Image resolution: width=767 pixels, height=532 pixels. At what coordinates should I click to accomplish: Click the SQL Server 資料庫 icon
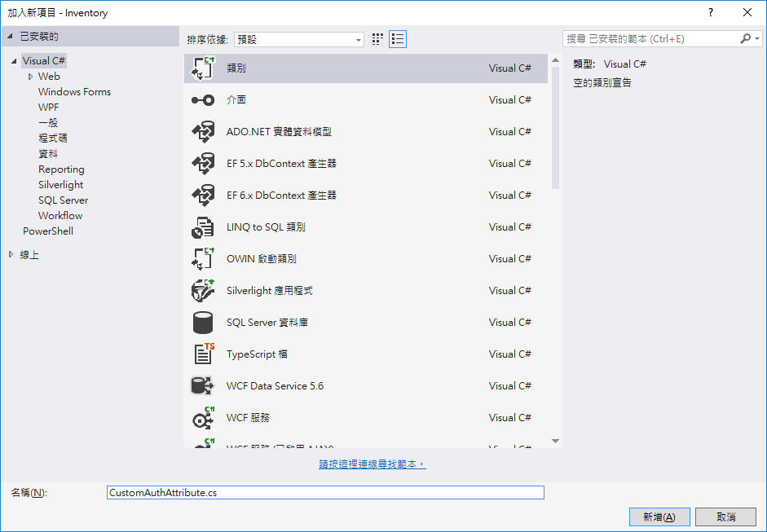coord(203,323)
